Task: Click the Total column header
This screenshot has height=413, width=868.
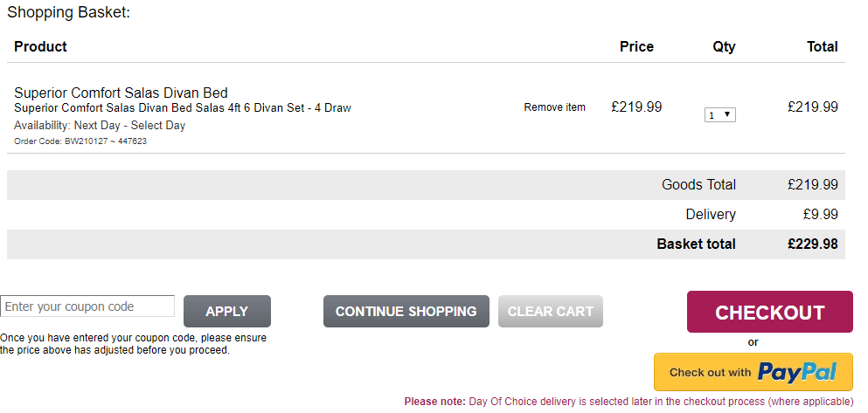Action: click(823, 46)
